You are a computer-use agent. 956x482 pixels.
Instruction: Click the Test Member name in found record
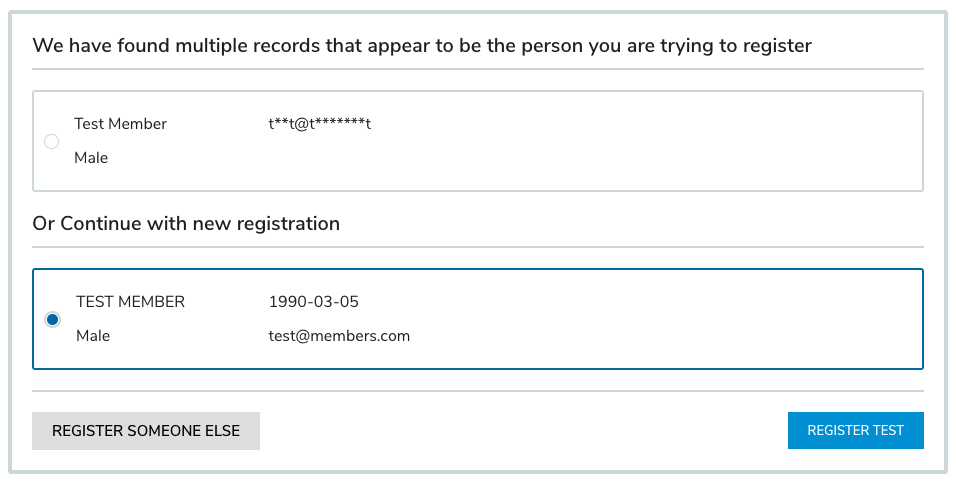point(120,124)
